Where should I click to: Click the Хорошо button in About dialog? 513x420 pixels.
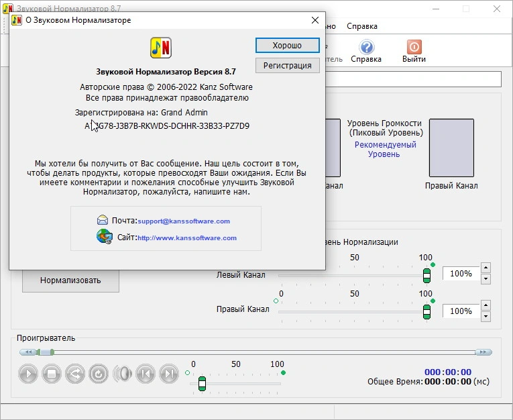[287, 45]
